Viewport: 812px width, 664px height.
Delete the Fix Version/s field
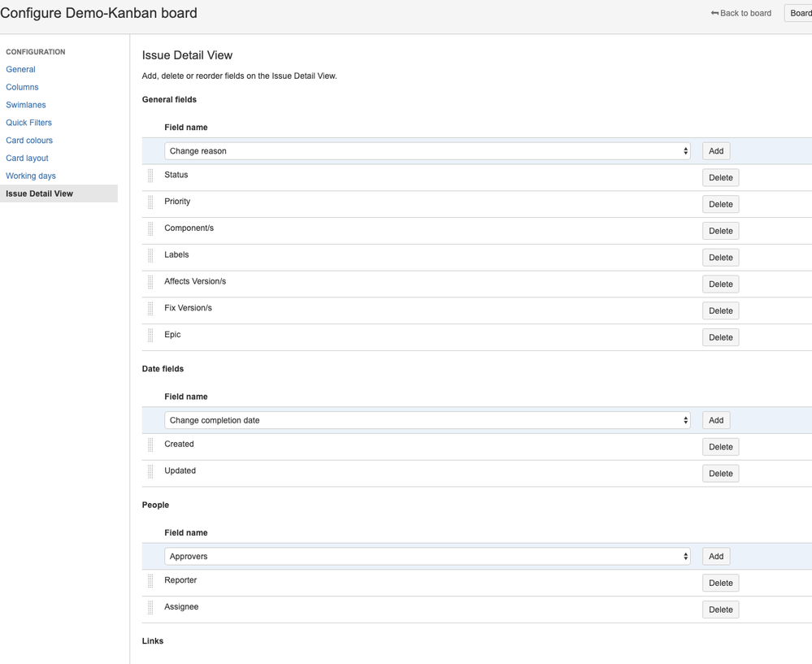click(x=720, y=310)
